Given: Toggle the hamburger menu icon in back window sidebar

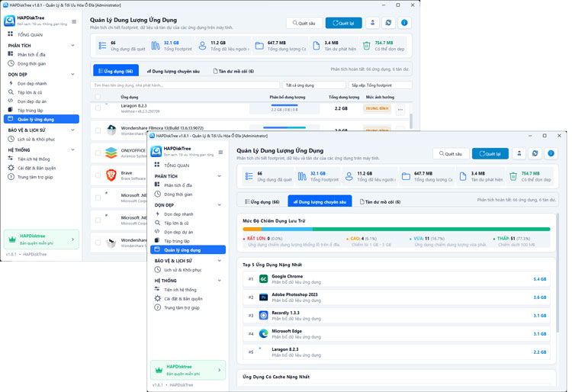Looking at the screenshot, I should [x=74, y=21].
